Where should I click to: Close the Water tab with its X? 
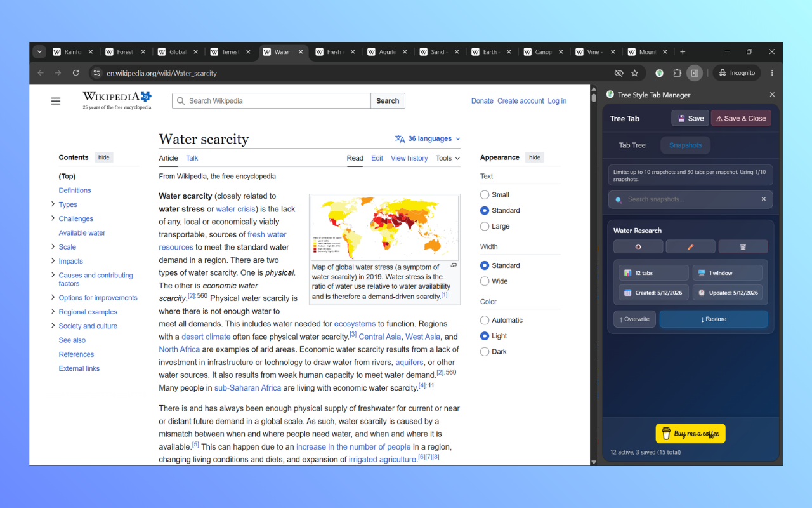301,52
